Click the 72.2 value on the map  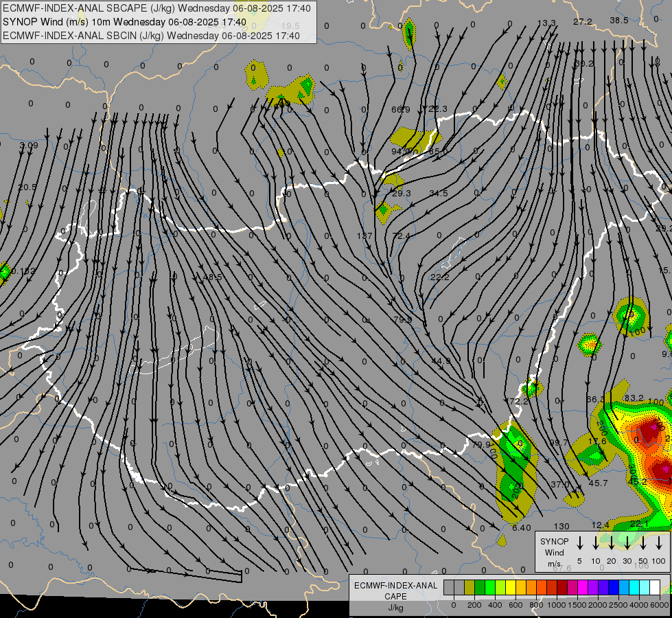pos(519,402)
